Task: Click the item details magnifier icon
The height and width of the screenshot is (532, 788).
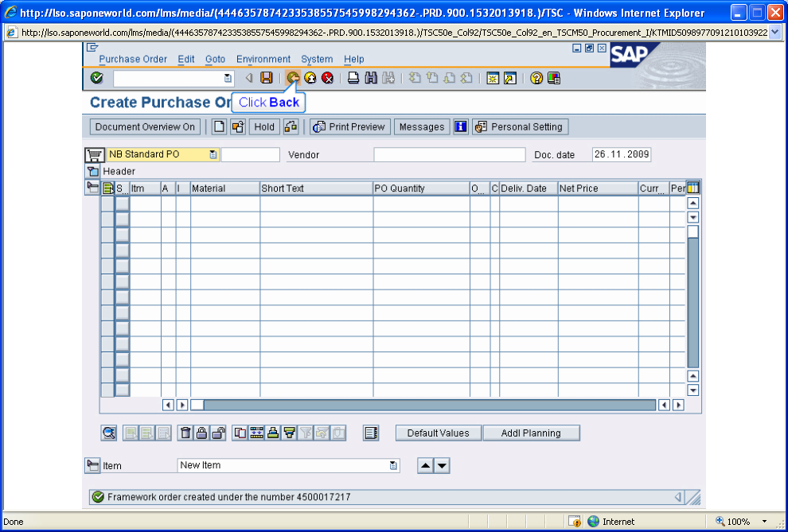Action: click(x=109, y=433)
